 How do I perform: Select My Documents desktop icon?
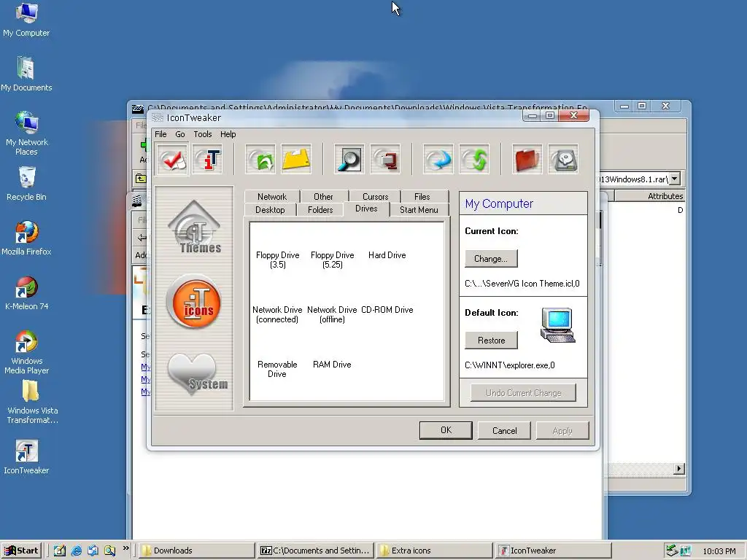click(26, 74)
